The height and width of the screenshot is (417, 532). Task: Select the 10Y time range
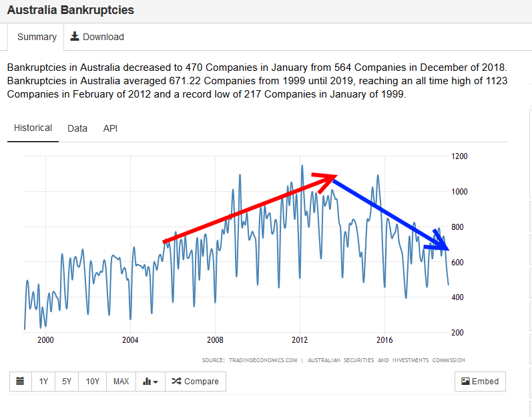coord(92,382)
